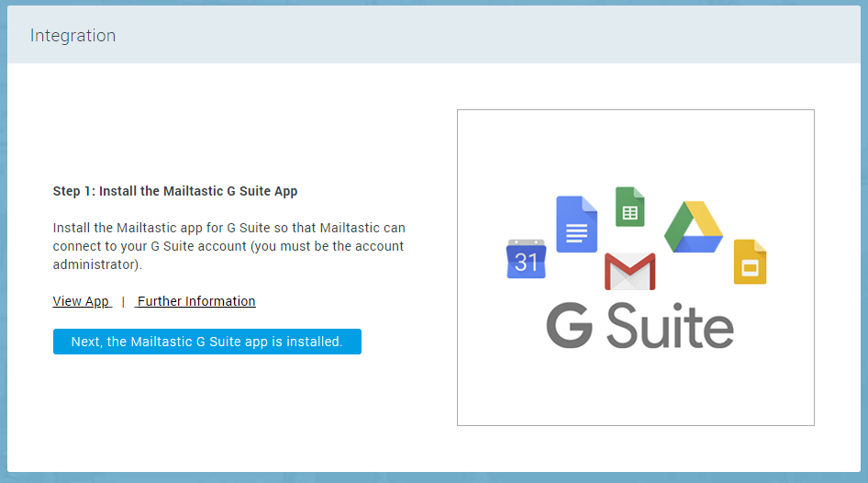
Task: Click the blue Google Docs icon
Action: (576, 224)
